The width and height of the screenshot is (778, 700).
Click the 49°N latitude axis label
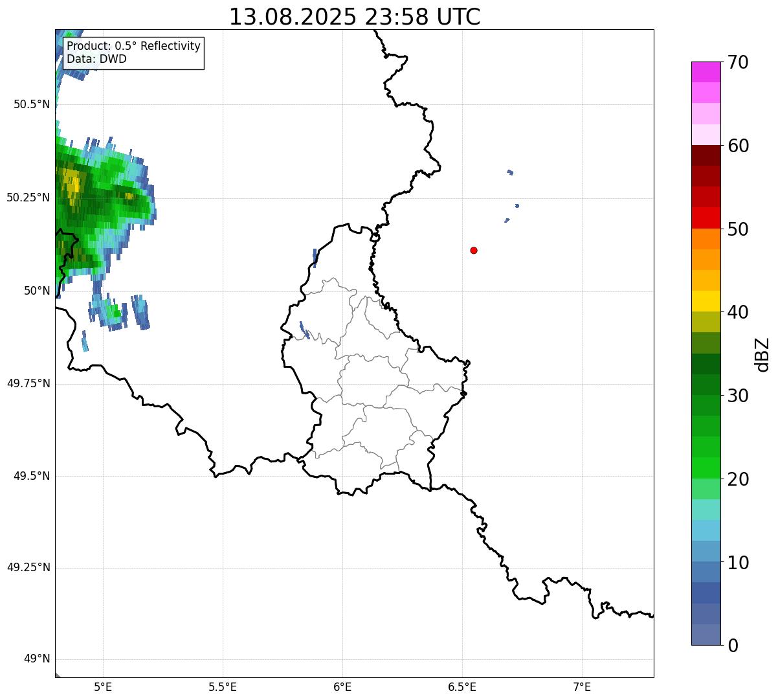tap(38, 659)
